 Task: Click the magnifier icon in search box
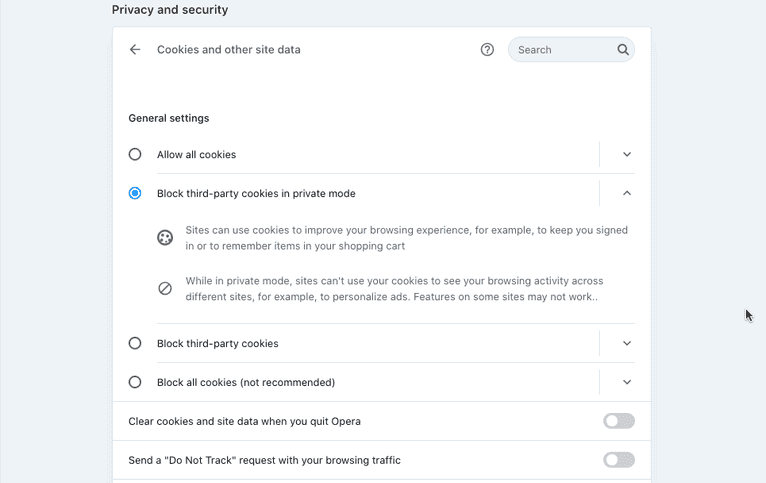click(623, 50)
